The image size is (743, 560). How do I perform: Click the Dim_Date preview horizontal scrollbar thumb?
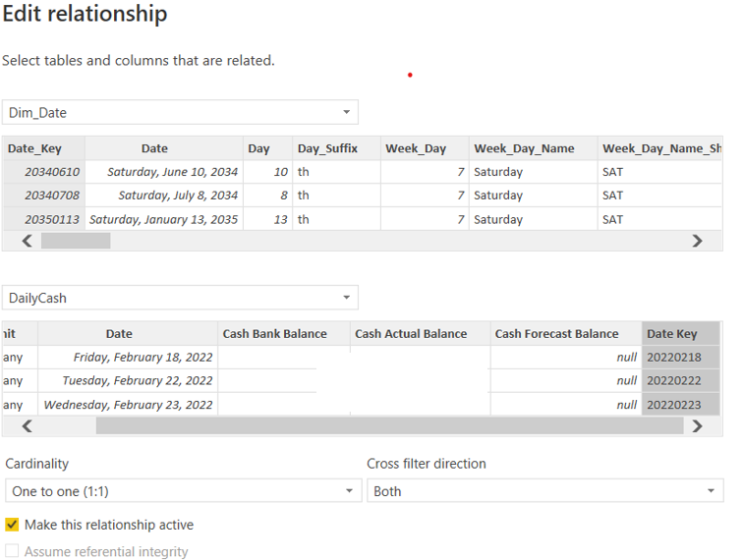point(76,241)
